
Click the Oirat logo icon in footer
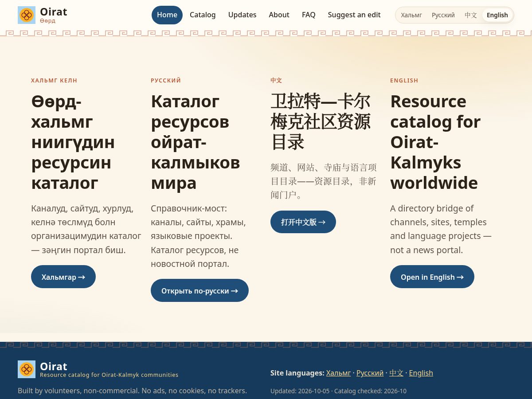(x=27, y=369)
